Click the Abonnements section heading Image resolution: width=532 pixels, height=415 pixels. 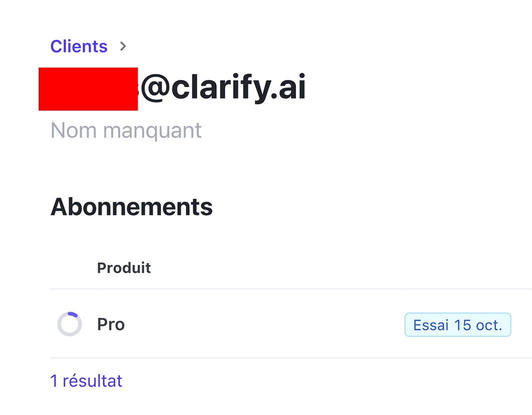tap(131, 206)
